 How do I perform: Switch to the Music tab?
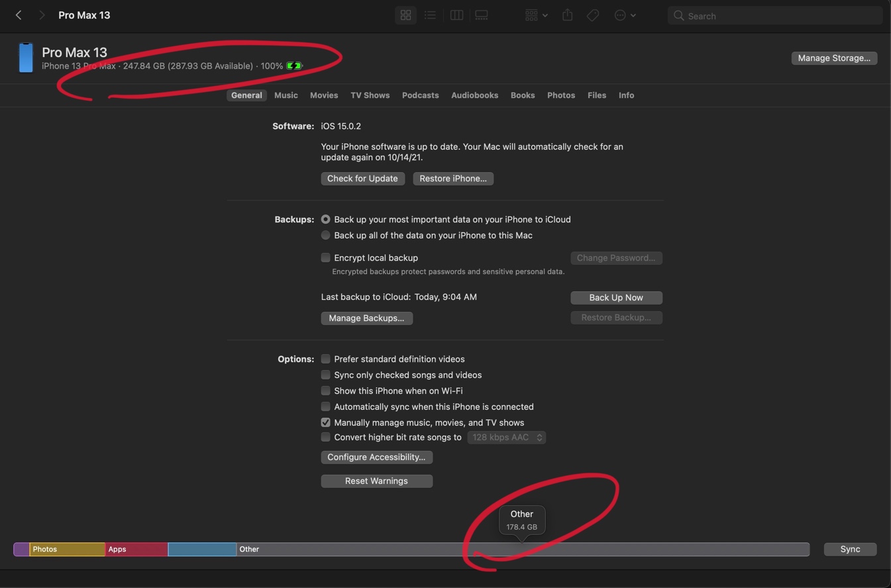286,95
